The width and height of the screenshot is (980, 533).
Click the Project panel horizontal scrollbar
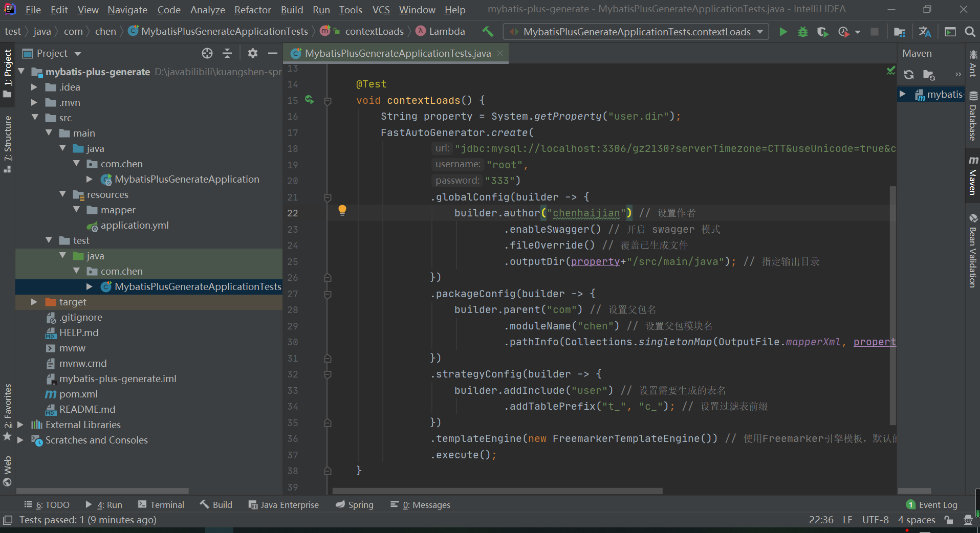[102, 491]
